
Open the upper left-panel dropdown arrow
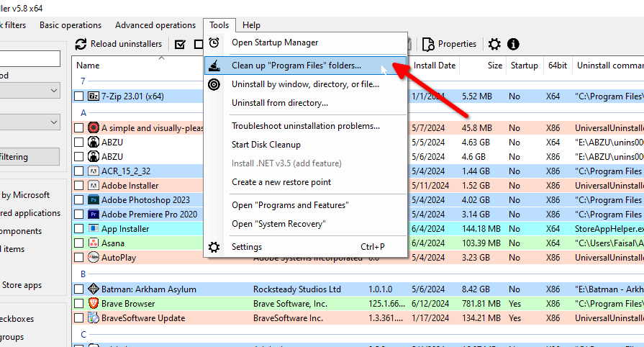54,91
